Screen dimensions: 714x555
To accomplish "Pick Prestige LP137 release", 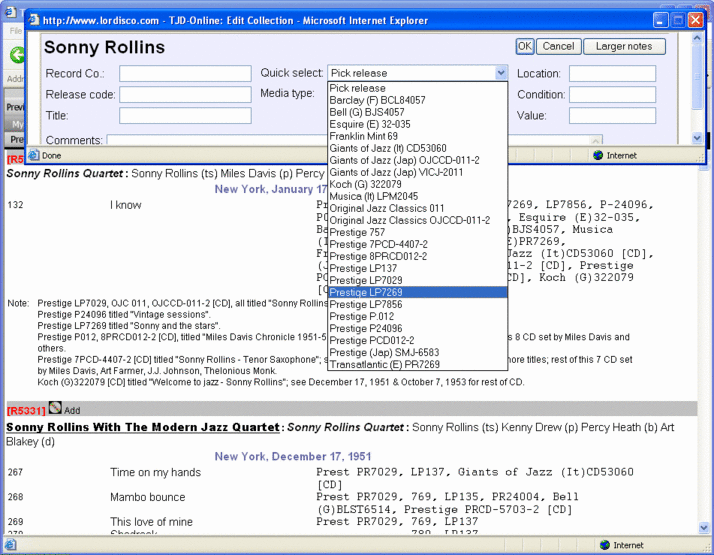I will pyautogui.click(x=418, y=268).
